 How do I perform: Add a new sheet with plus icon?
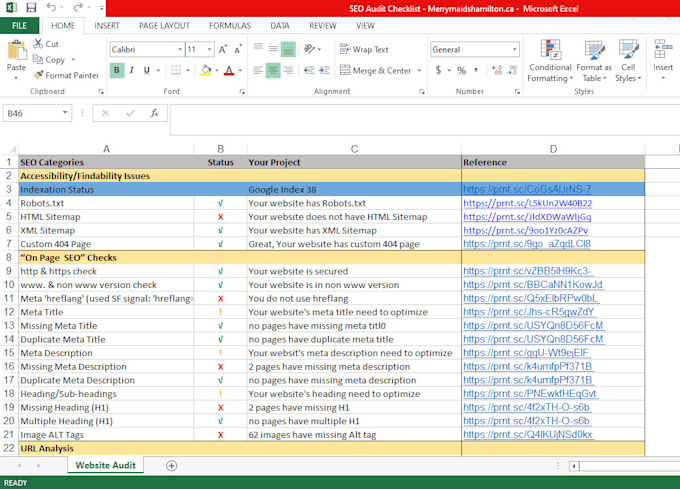point(171,466)
